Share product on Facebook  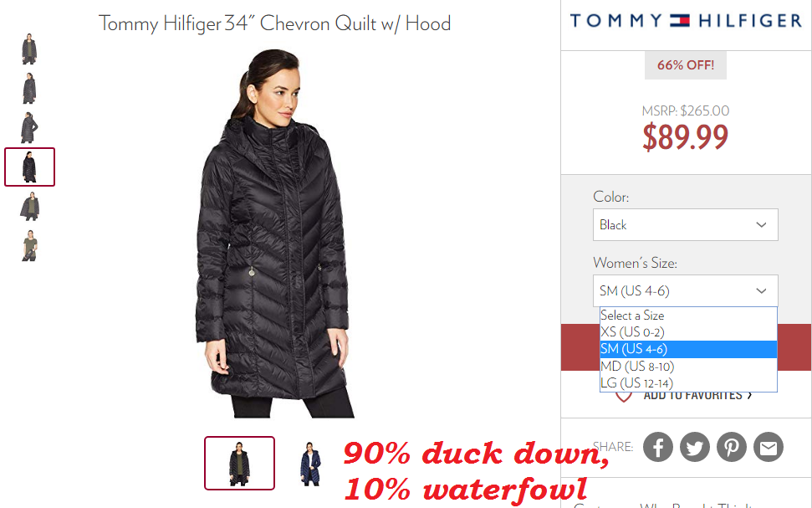coord(657,447)
